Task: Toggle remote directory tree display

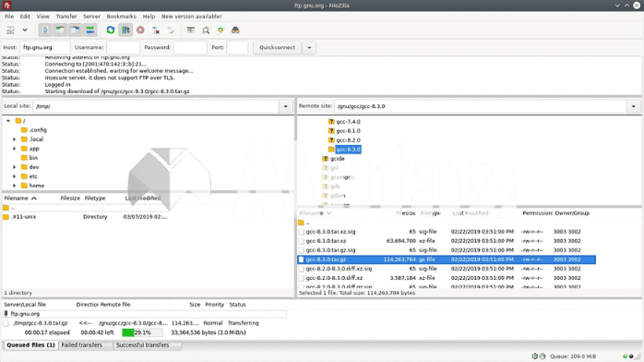Action: [75, 30]
